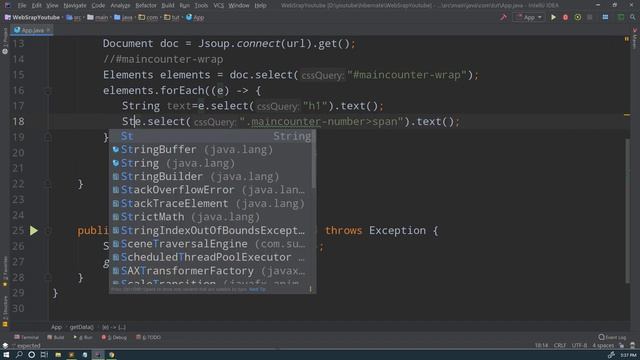The width and height of the screenshot is (640, 360).
Task: Click the Next Tip link in completion popup
Action: click(257, 289)
